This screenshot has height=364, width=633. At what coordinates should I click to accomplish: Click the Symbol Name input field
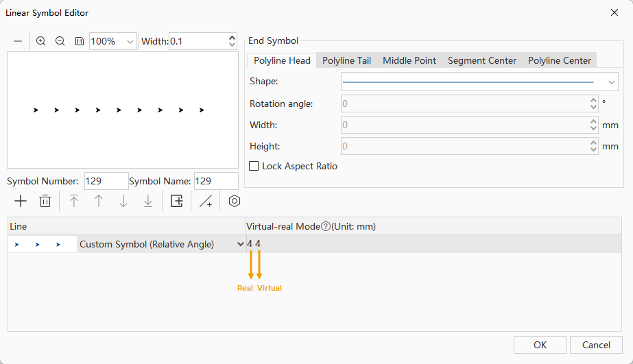coord(215,181)
